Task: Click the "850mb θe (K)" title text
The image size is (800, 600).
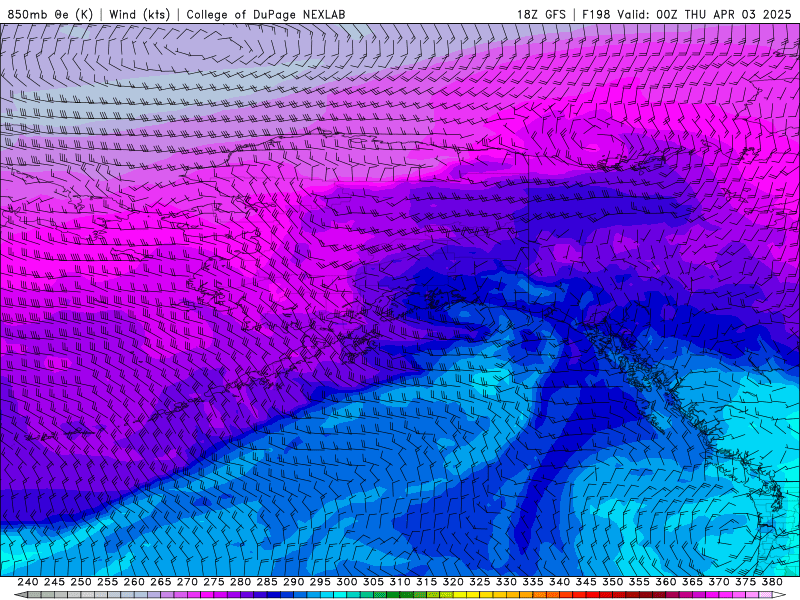Action: pyautogui.click(x=50, y=14)
